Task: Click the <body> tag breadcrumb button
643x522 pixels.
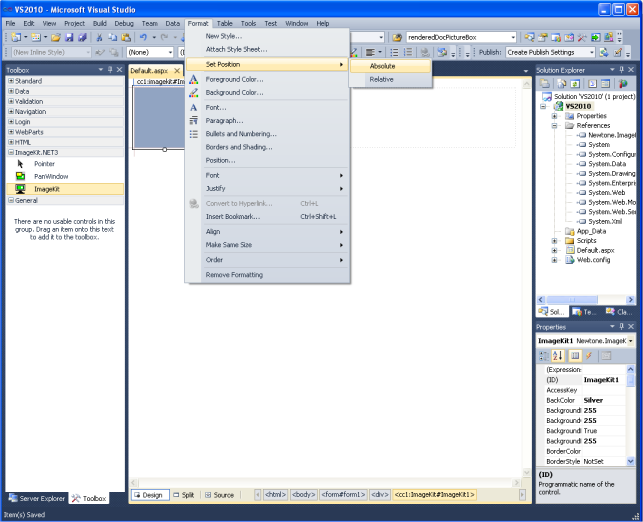Action: coord(303,495)
